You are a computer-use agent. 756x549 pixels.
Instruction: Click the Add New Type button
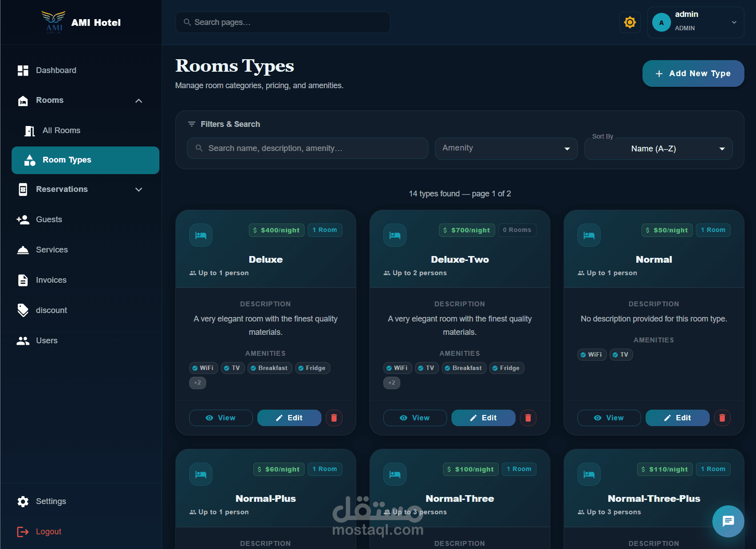(x=693, y=73)
